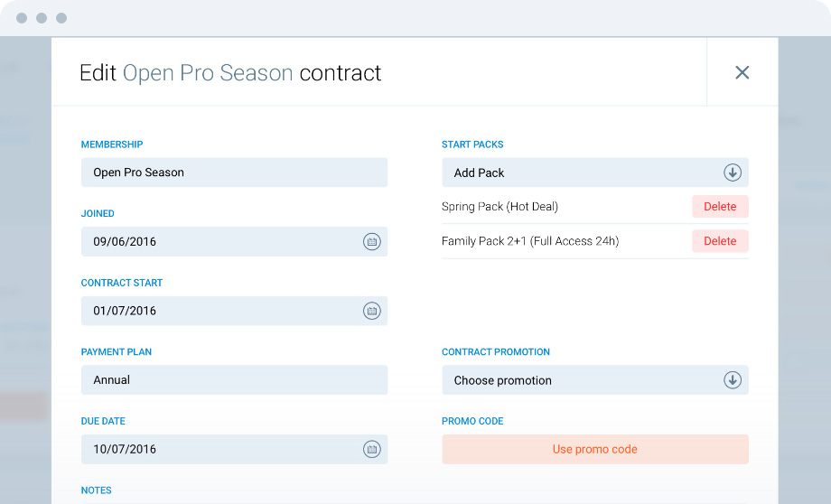Open calendar picker for Contract Start

pyautogui.click(x=371, y=311)
